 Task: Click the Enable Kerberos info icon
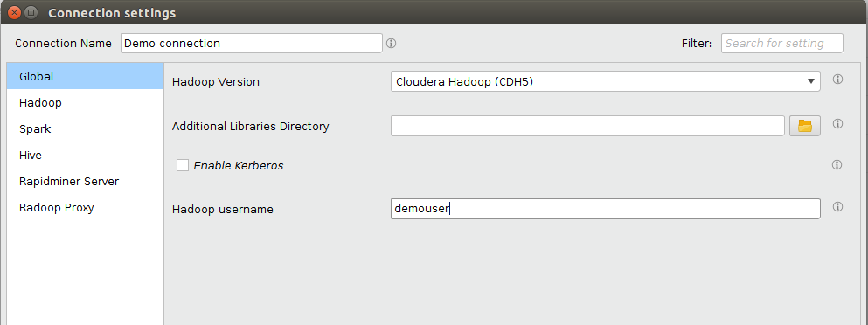pyautogui.click(x=837, y=164)
